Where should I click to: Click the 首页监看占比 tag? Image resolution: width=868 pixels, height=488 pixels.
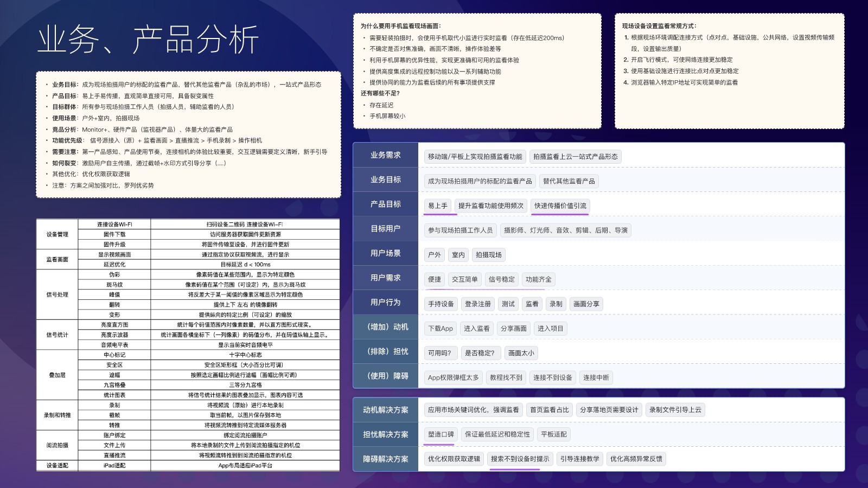coord(550,410)
